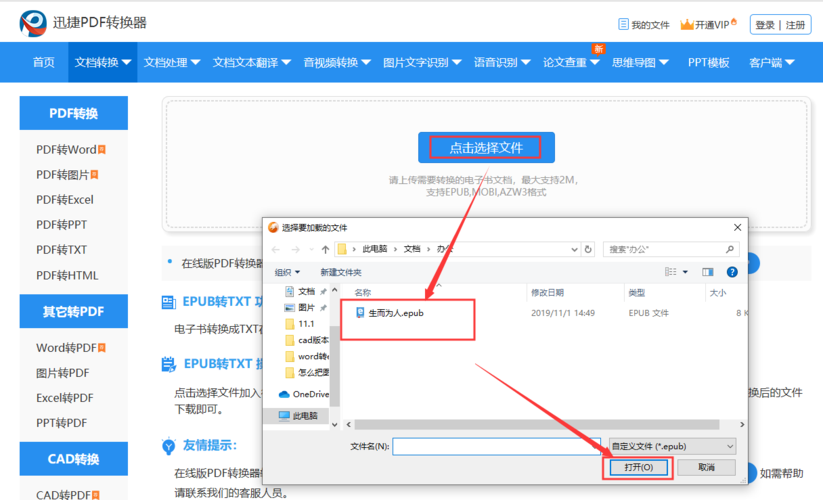This screenshot has width=823, height=500.
Task: Select the PDF转换 sidebar header
Action: (x=73, y=113)
